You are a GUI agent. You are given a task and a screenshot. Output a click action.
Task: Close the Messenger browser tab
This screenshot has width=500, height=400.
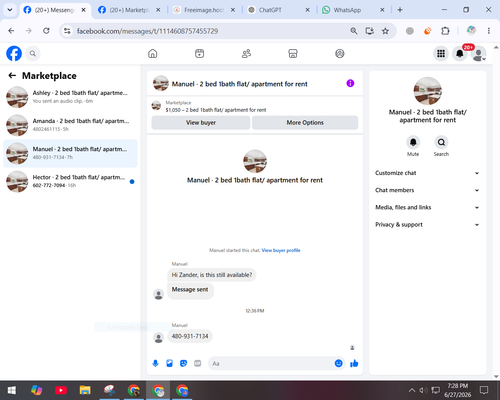[x=83, y=10]
